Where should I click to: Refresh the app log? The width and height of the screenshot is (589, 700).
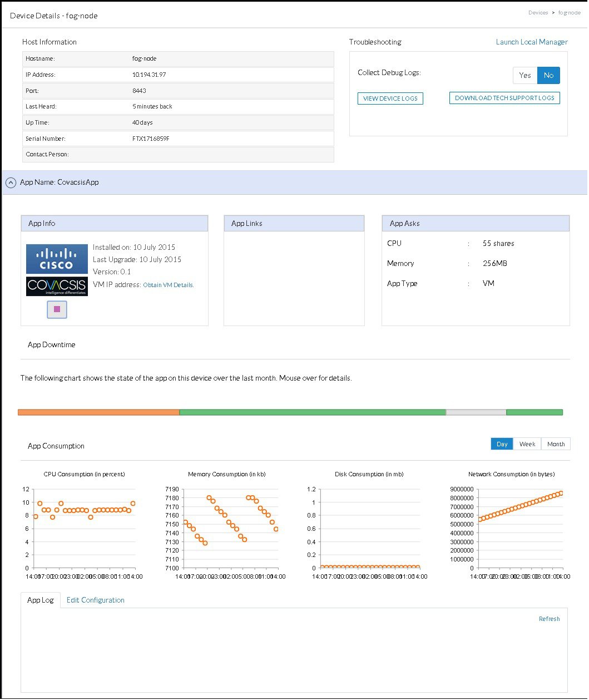[550, 619]
